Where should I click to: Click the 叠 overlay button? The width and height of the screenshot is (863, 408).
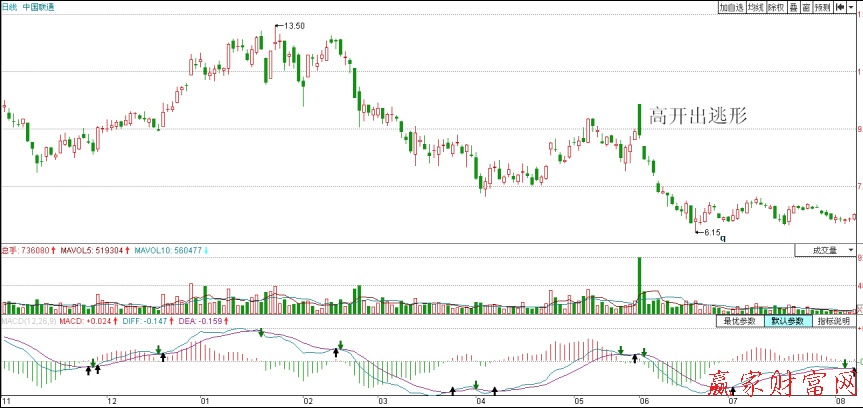click(x=793, y=6)
